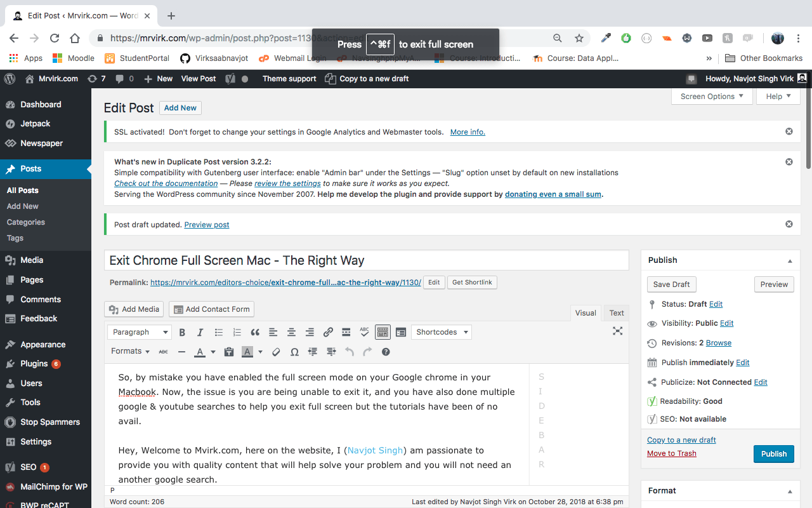The image size is (812, 508).
Task: Open the special character omega icon
Action: click(x=294, y=352)
